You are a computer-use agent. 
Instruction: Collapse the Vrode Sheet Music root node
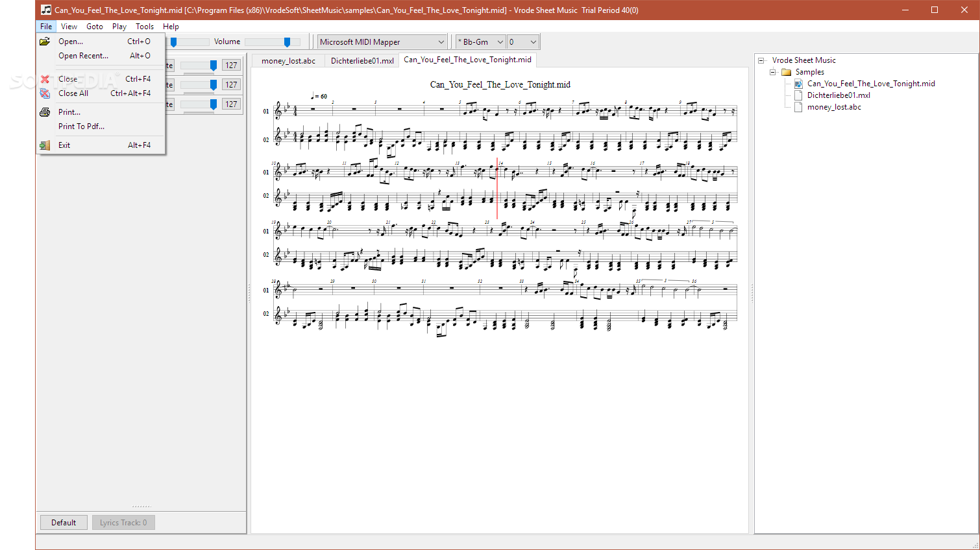pos(761,60)
